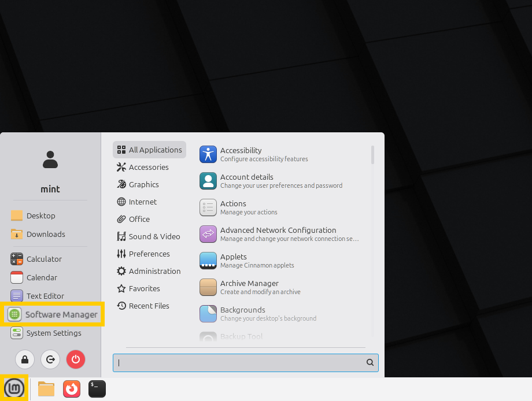Launch Firefox from the panel
The width and height of the screenshot is (532, 401).
click(72, 389)
